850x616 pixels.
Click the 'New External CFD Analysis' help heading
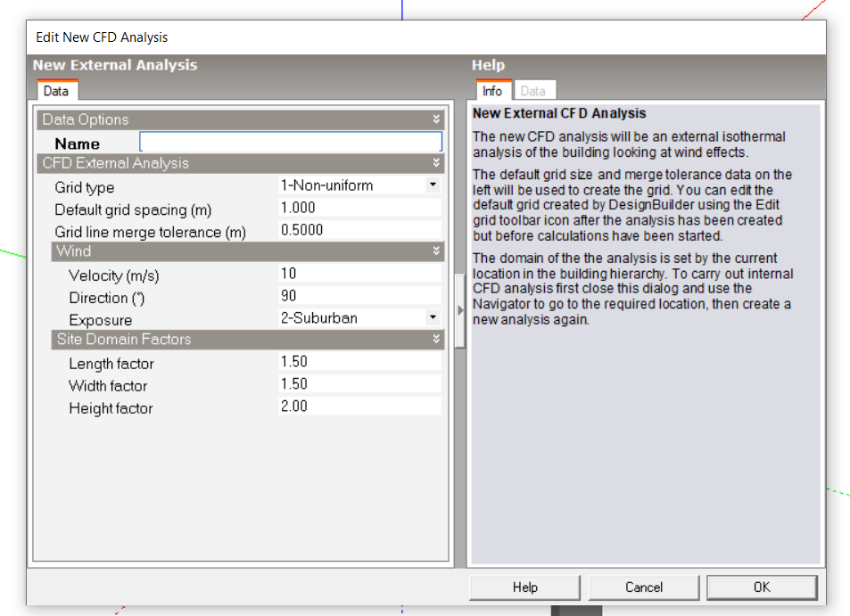[559, 113]
